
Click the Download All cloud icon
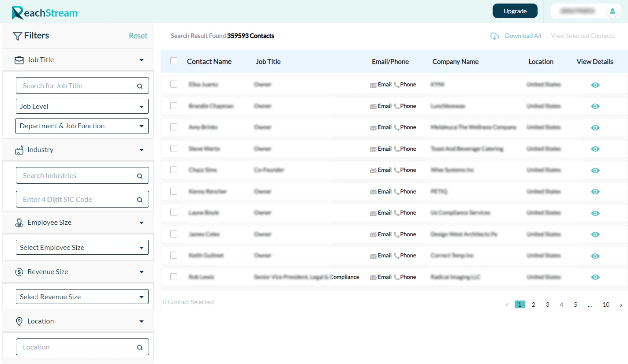494,36
